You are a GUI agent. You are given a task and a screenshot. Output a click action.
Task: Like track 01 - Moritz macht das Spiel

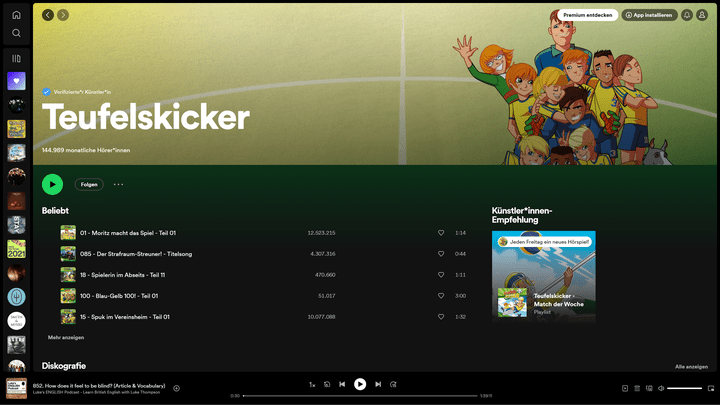coord(441,233)
